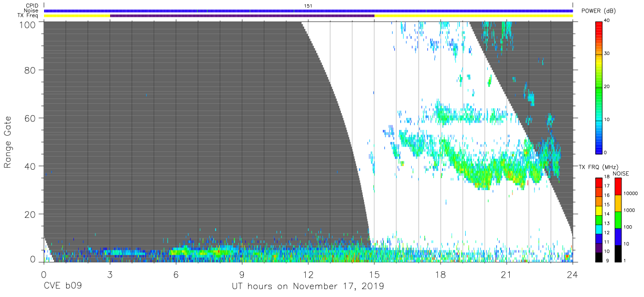
Task: Click the power color bar scale
Action: point(599,87)
